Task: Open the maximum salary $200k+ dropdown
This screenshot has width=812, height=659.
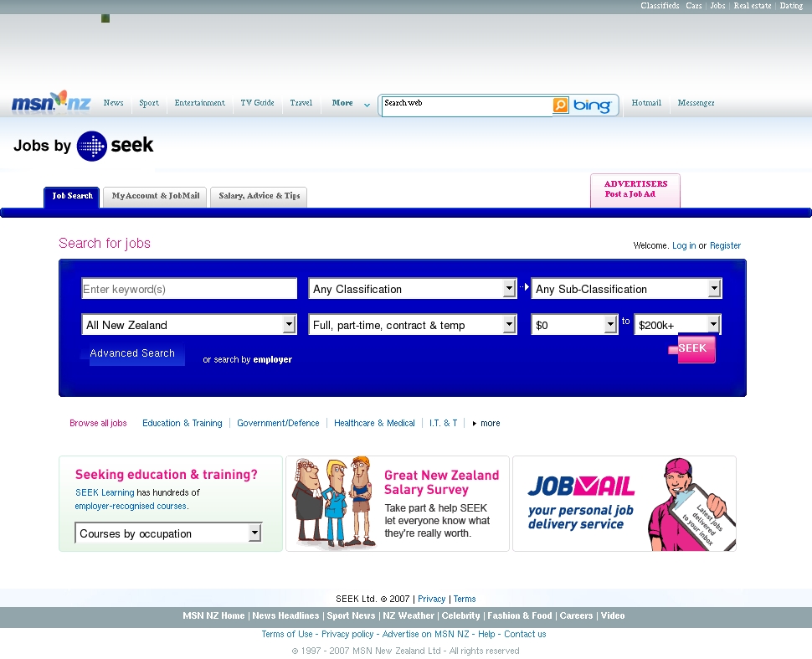Action: (677, 325)
